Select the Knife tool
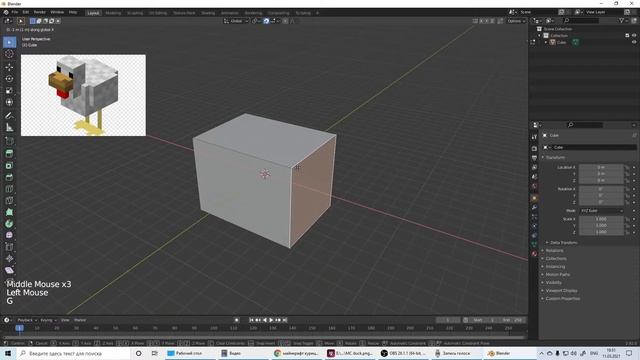Viewport: 640px width, 360px height. coord(9,200)
